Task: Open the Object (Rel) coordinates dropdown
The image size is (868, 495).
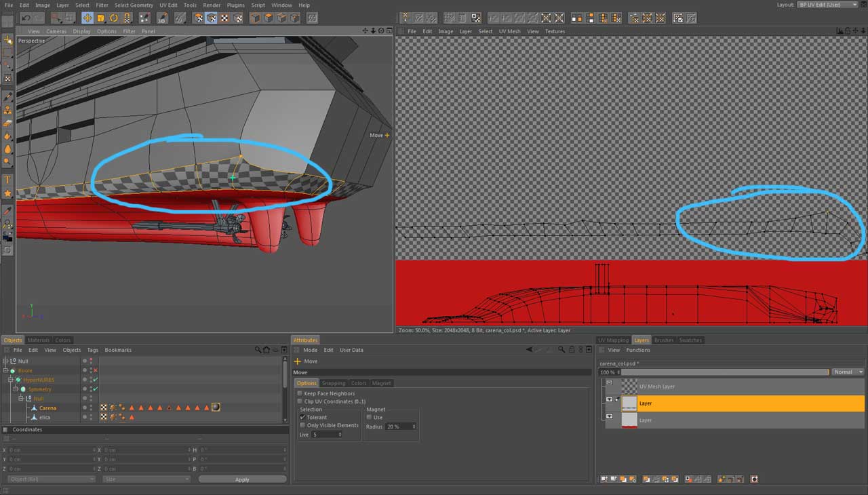Action: pyautogui.click(x=52, y=479)
